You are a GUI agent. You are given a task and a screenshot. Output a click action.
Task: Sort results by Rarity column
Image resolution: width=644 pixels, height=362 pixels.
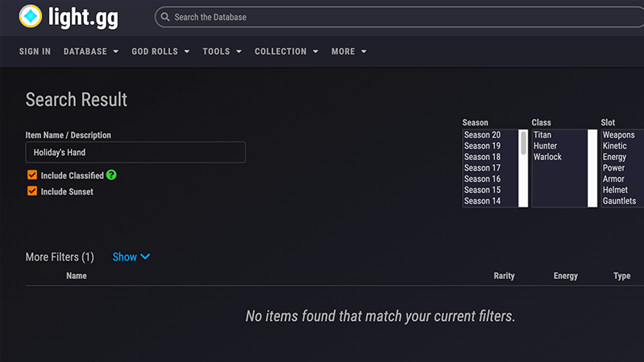tap(504, 276)
